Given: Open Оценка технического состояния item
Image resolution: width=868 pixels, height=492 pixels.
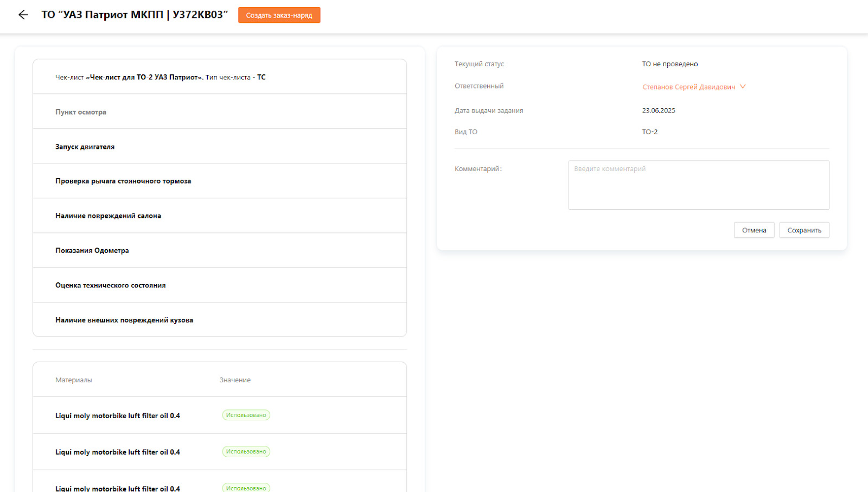Looking at the screenshot, I should 111,285.
